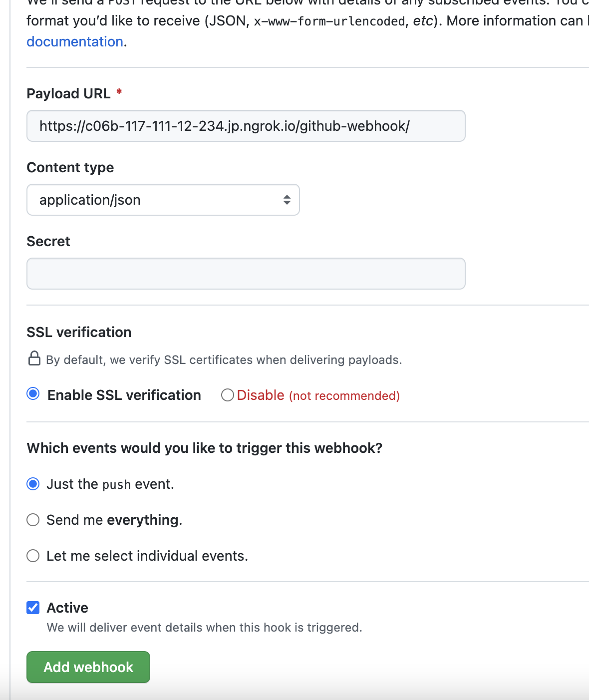This screenshot has width=589, height=700.
Task: Click the red required asterisk
Action: (x=119, y=92)
